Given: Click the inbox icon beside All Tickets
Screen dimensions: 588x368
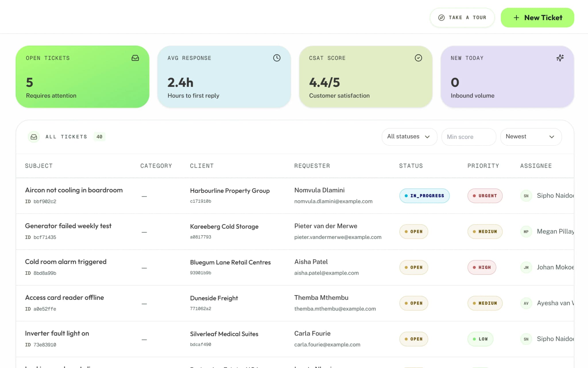Looking at the screenshot, I should pos(34,137).
